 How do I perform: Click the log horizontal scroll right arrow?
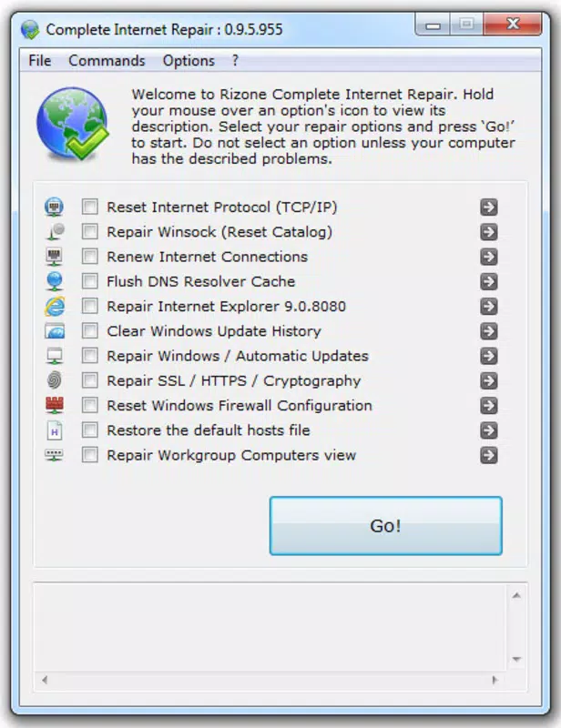(495, 680)
